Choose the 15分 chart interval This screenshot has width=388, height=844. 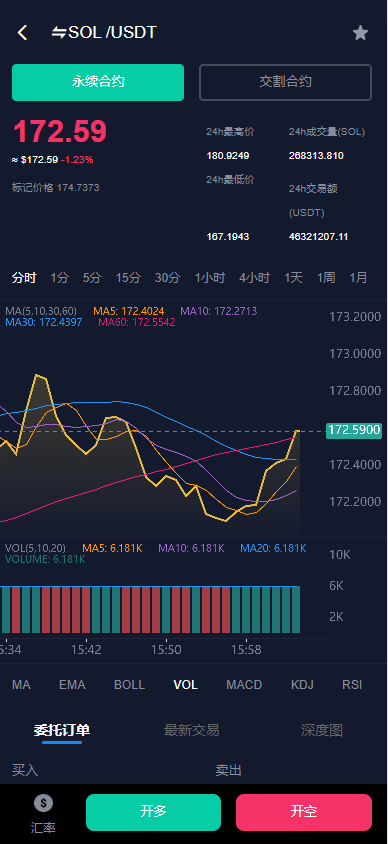coord(128,278)
